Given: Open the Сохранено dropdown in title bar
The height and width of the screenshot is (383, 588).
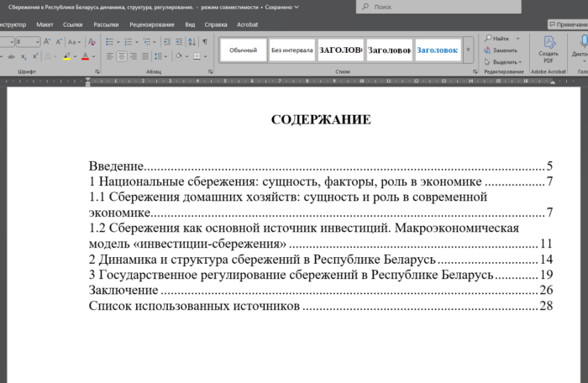Looking at the screenshot, I should point(281,7).
